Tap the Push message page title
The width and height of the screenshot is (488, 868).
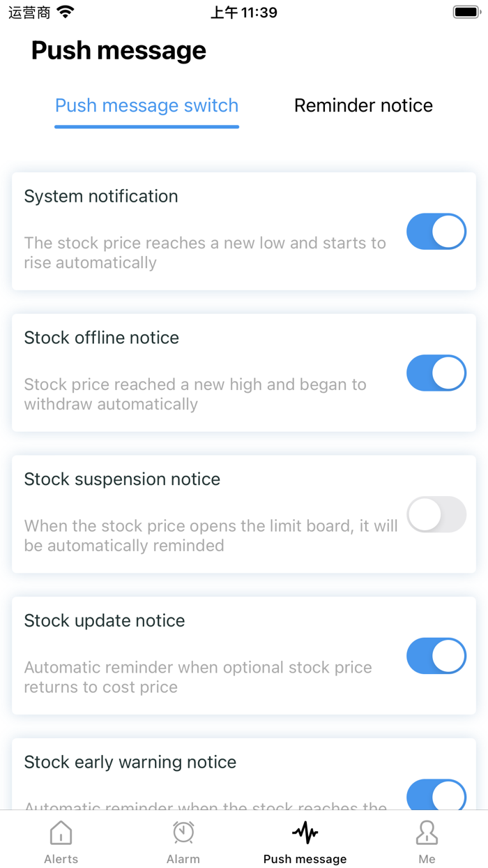click(119, 50)
